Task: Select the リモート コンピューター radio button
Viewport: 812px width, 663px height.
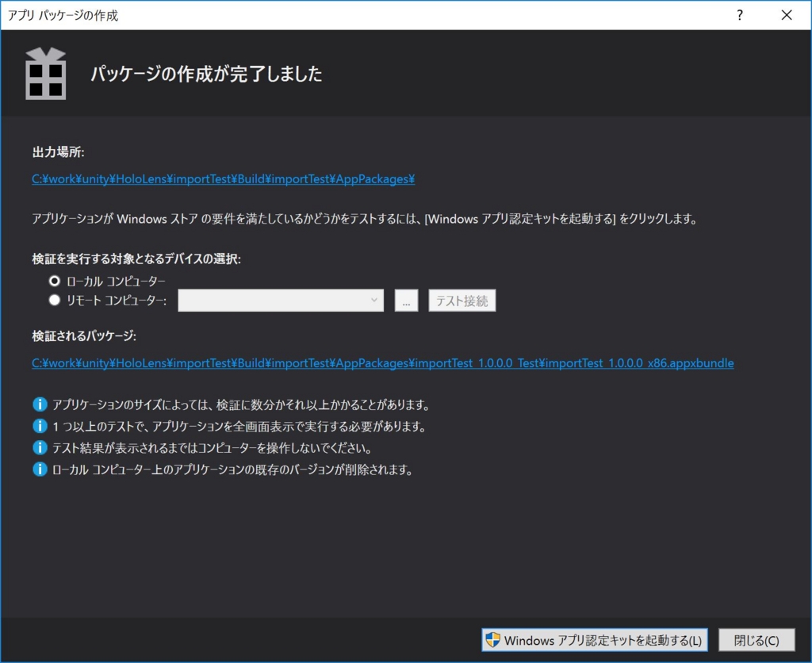Action: point(55,301)
